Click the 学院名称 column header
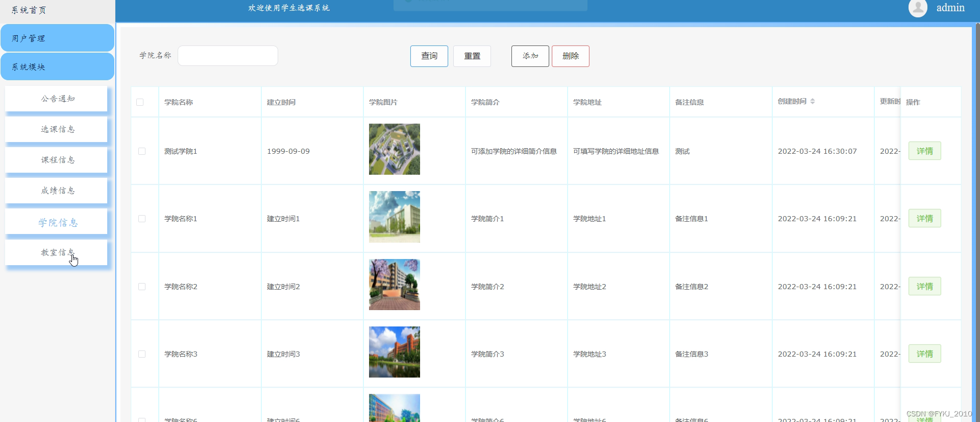 tap(179, 102)
